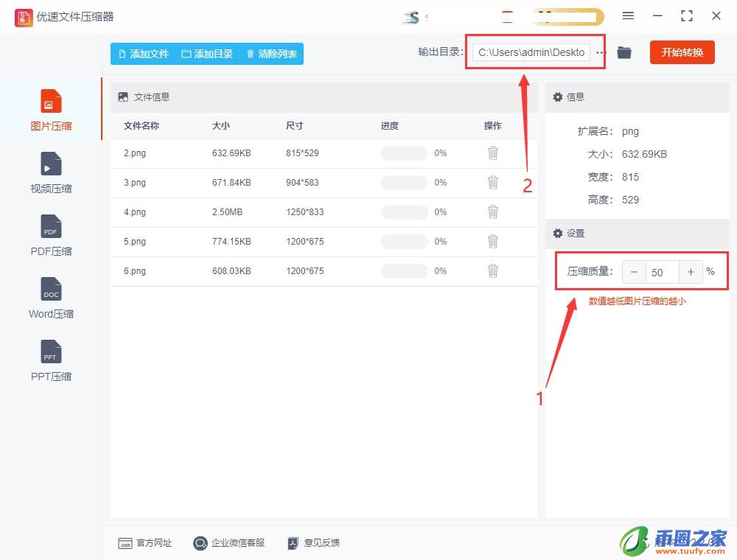This screenshot has height=560, width=737.
Task: Click 添加文件 to add files
Action: coord(142,53)
